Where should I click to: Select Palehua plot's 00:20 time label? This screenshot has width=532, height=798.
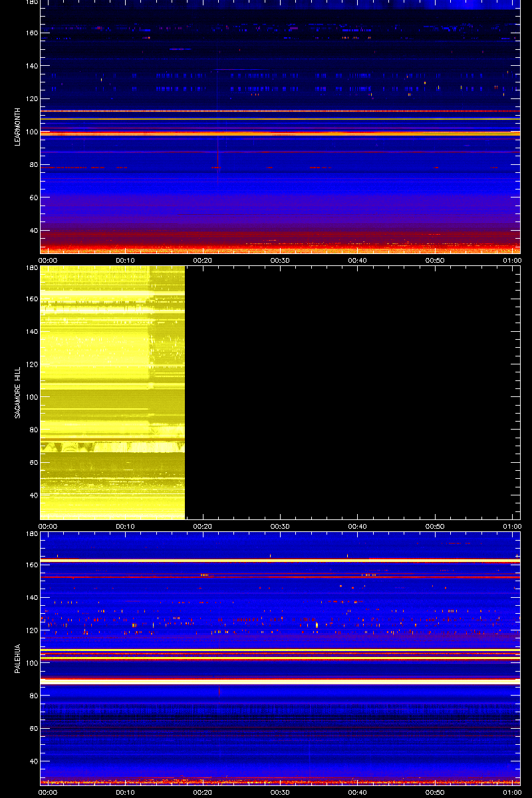tap(203, 793)
